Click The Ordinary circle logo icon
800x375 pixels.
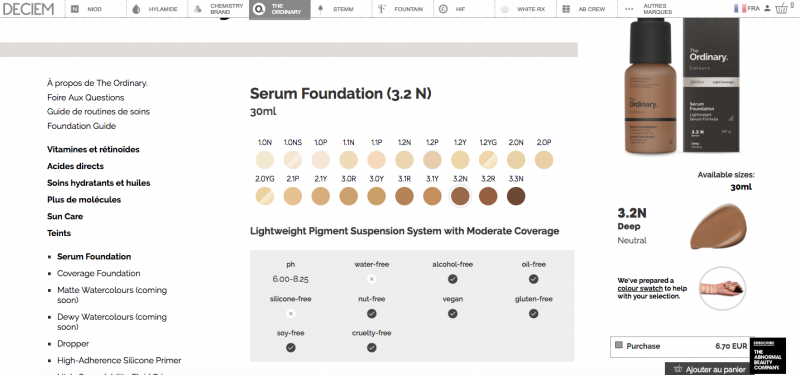[x=259, y=9]
